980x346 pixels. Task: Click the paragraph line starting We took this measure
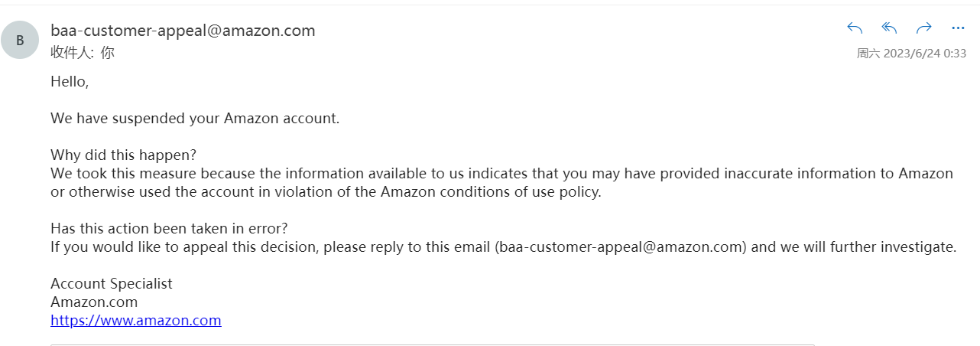(501, 174)
